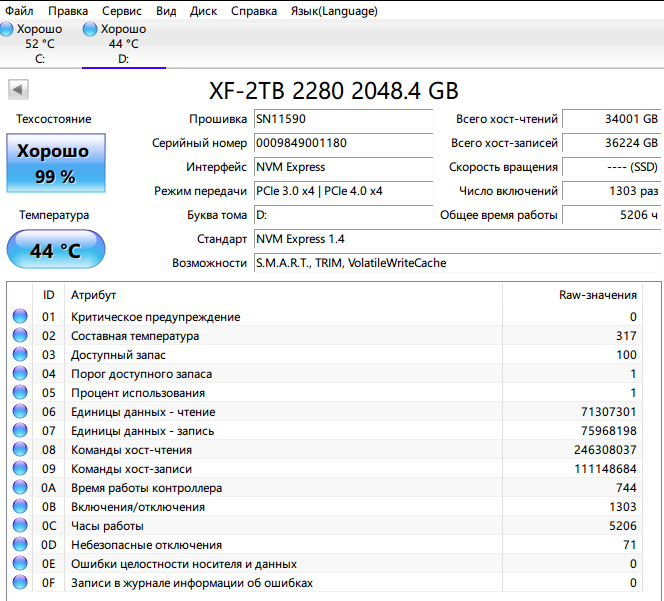The width and height of the screenshot is (664, 601).
Task: Click the 44 °C temperature button
Action: click(56, 249)
